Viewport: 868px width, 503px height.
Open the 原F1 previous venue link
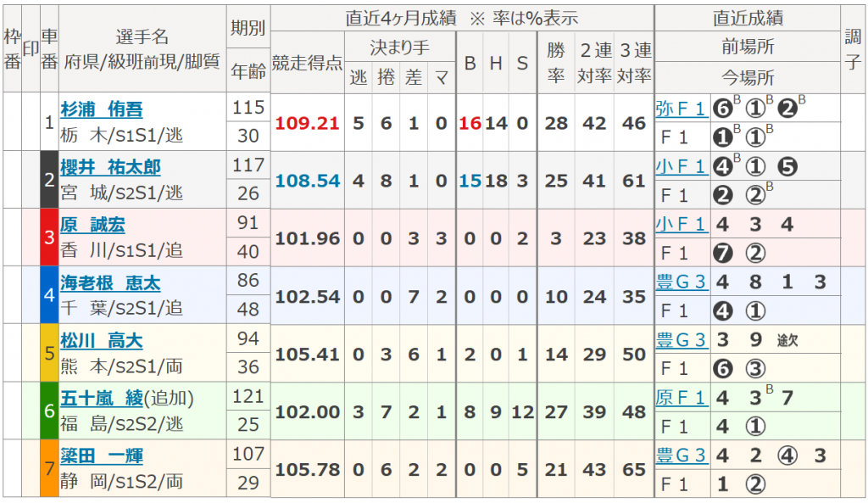(681, 397)
